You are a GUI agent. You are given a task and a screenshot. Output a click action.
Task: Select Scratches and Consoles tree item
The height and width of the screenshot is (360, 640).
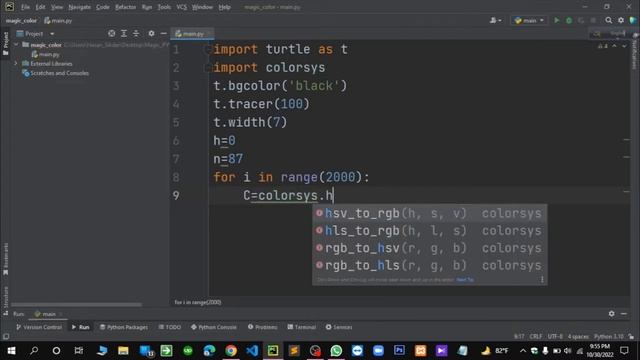[x=56, y=73]
